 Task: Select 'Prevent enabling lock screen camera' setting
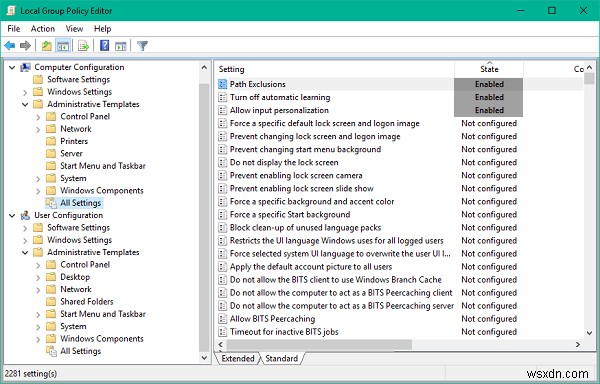[x=296, y=176]
